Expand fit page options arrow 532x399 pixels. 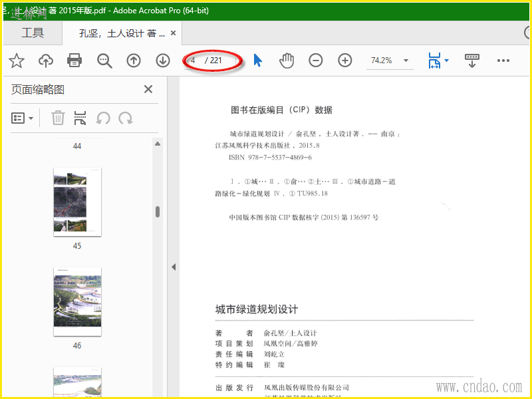(x=446, y=61)
